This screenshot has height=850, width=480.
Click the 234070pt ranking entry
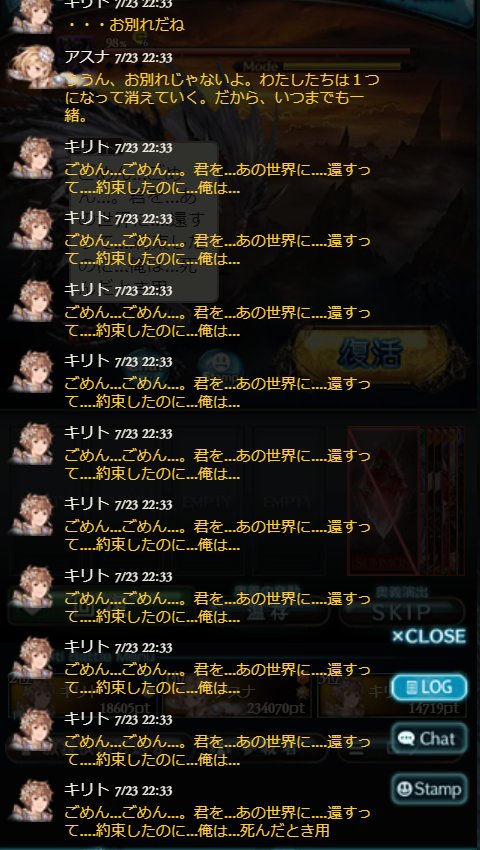[236, 697]
